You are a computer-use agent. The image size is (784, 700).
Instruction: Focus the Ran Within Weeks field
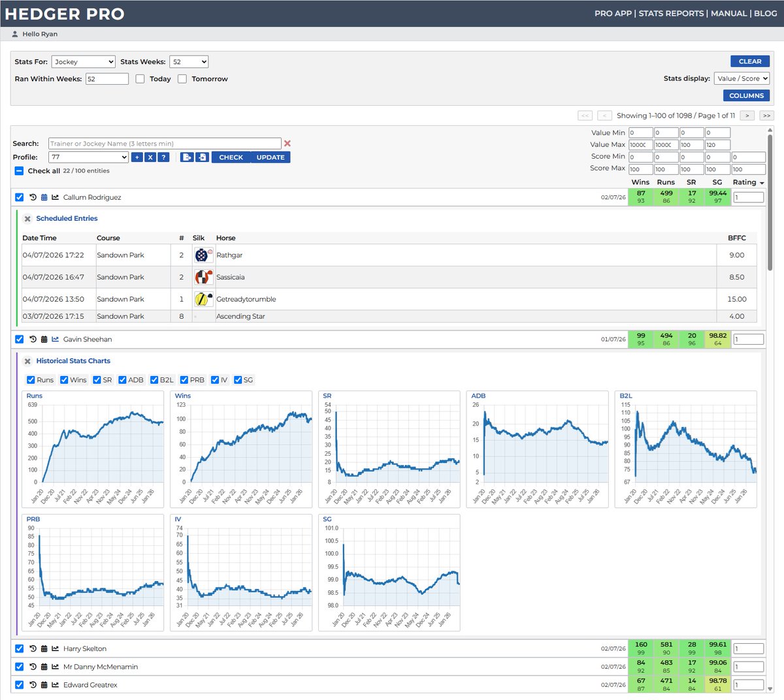(107, 79)
